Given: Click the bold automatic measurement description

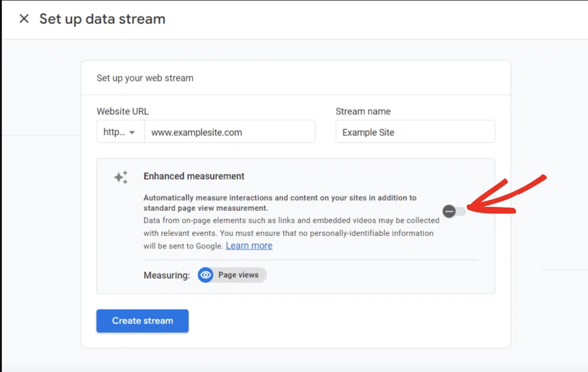Looking at the screenshot, I should tap(280, 203).
